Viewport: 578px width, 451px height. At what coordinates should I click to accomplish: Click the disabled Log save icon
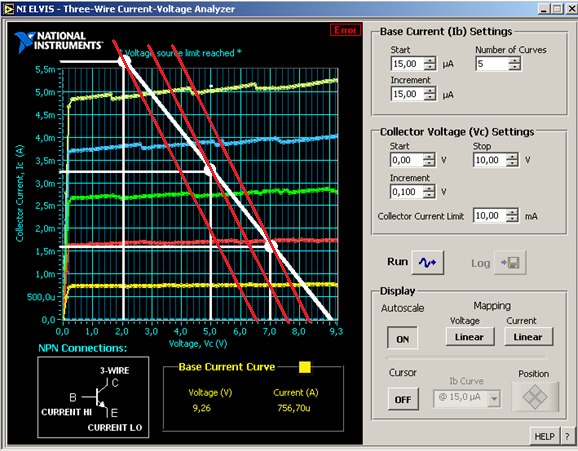[510, 263]
